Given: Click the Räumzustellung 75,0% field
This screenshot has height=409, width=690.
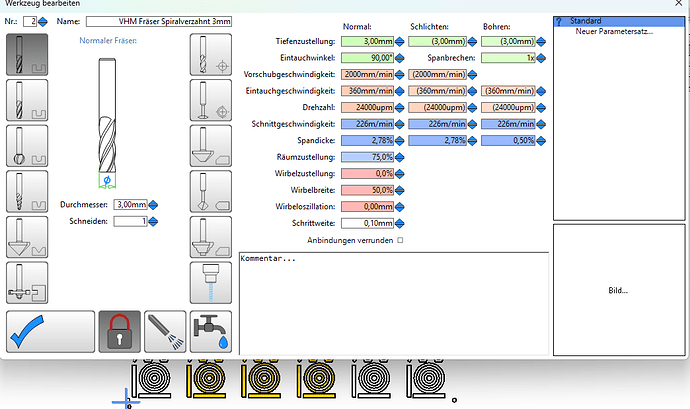Looking at the screenshot, I should click(367, 157).
